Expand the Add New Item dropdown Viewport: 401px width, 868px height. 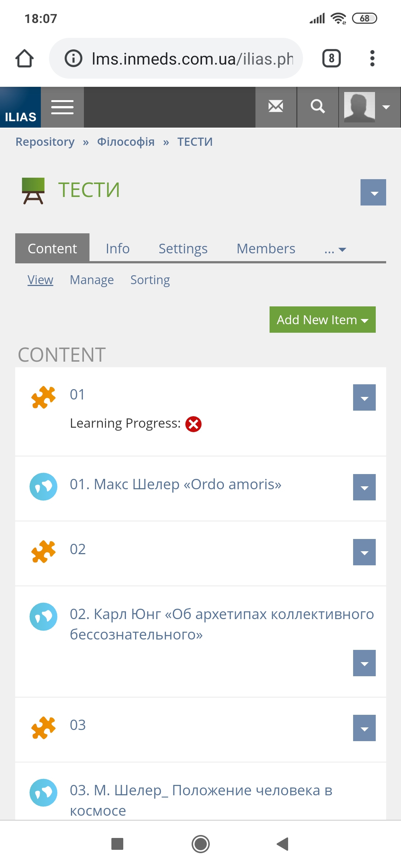(x=323, y=320)
